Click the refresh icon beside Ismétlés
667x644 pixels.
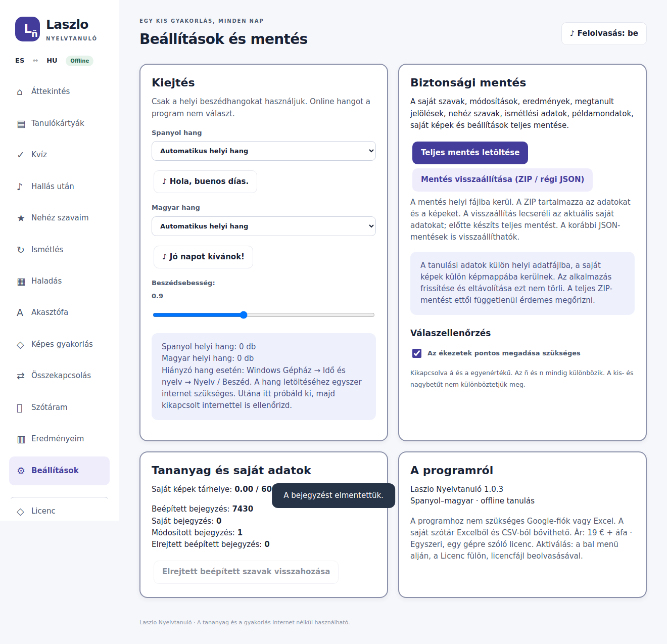pos(21,250)
